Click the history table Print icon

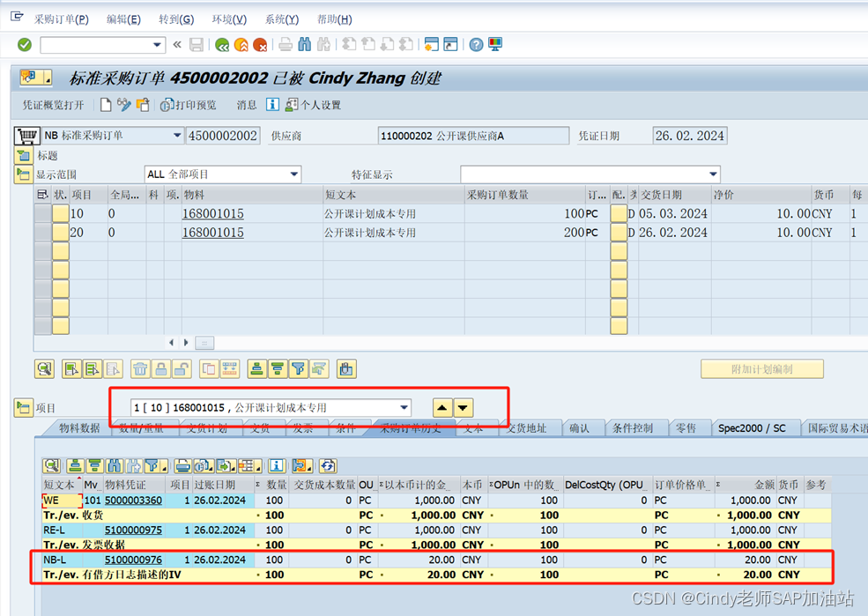coord(183,466)
